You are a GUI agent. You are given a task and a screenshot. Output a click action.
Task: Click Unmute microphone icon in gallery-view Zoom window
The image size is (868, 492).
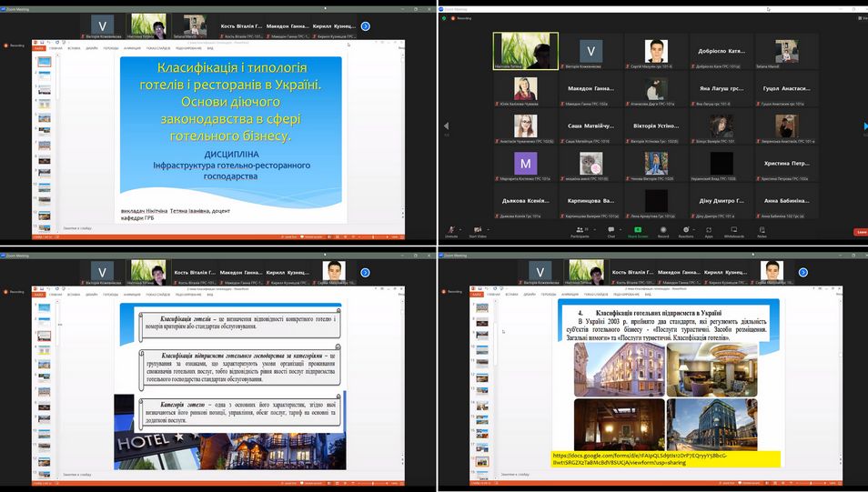451,230
